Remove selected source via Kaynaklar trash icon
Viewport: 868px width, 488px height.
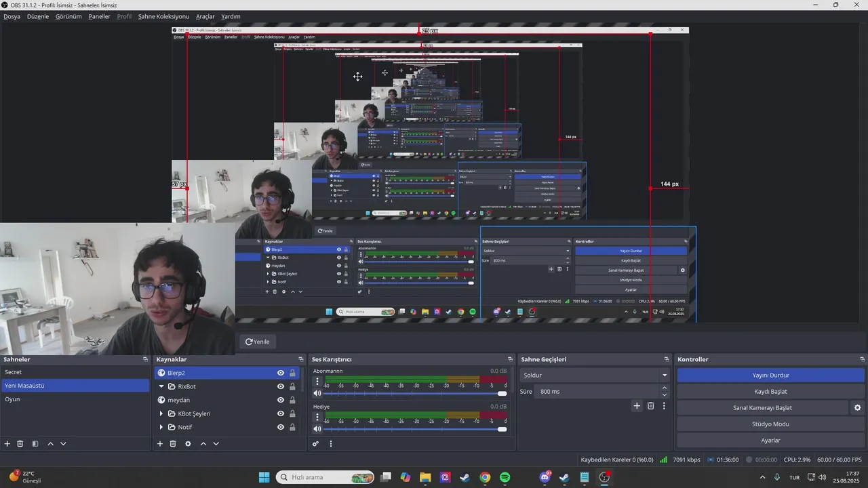tap(173, 444)
